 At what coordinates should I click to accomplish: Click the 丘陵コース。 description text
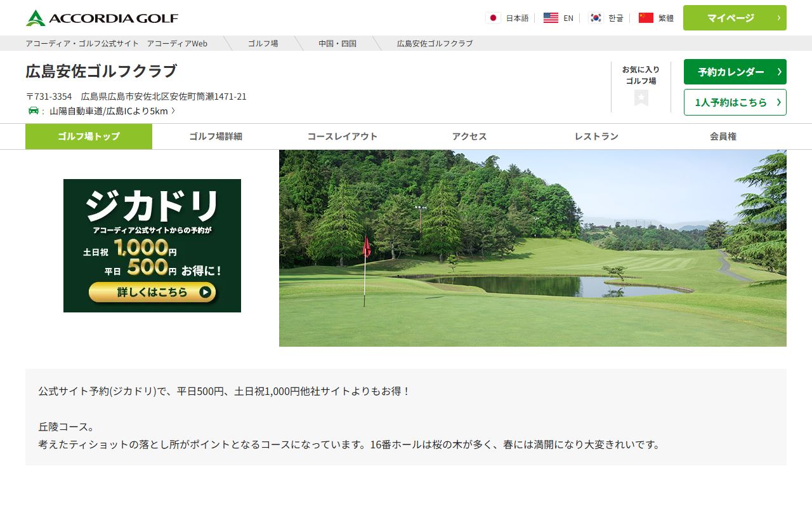[x=66, y=427]
